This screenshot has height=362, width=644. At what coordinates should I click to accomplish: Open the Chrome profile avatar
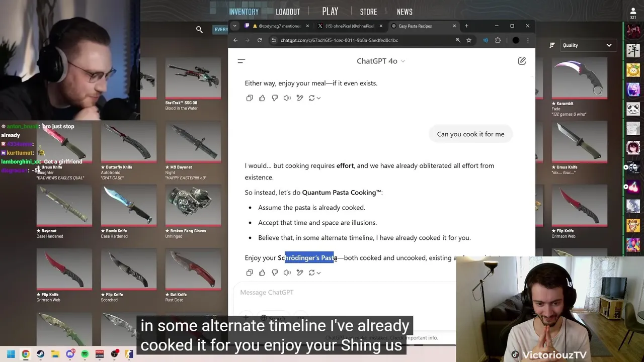(x=516, y=40)
